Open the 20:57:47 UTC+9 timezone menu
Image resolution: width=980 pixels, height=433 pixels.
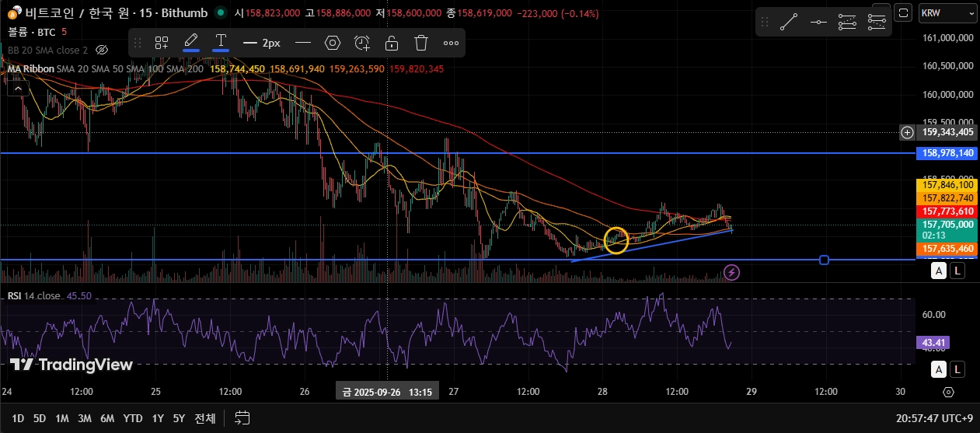coord(934,418)
